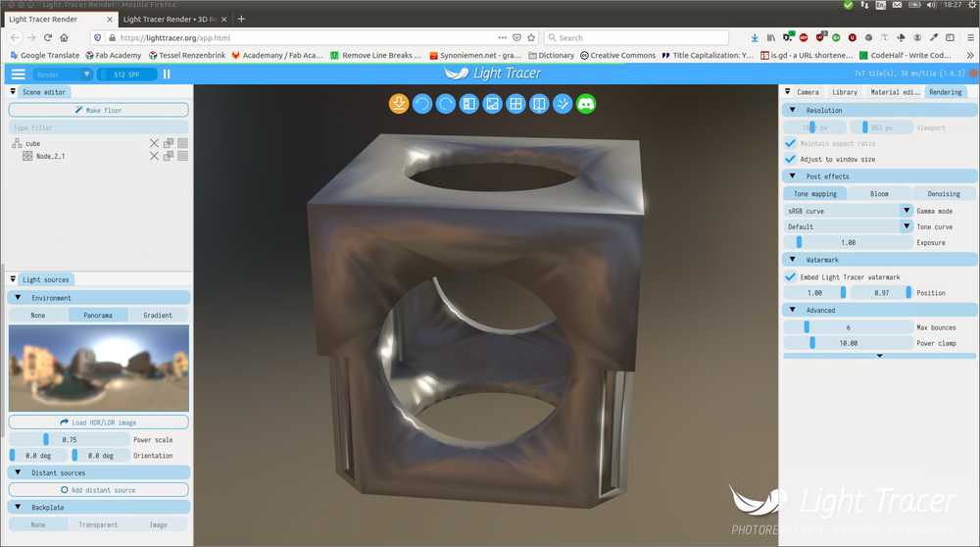Screen dimensions: 980x547
Task: Open the hamburger menu in Light Tracer
Action: click(x=18, y=74)
